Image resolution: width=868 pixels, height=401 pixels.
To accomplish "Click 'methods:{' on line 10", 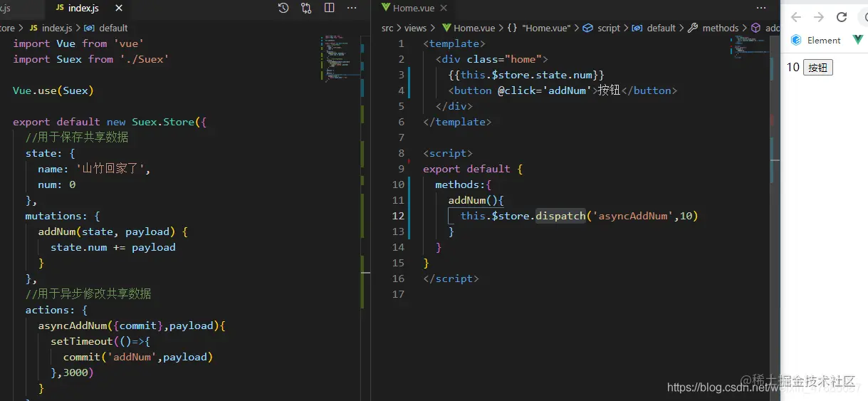I will pyautogui.click(x=464, y=184).
